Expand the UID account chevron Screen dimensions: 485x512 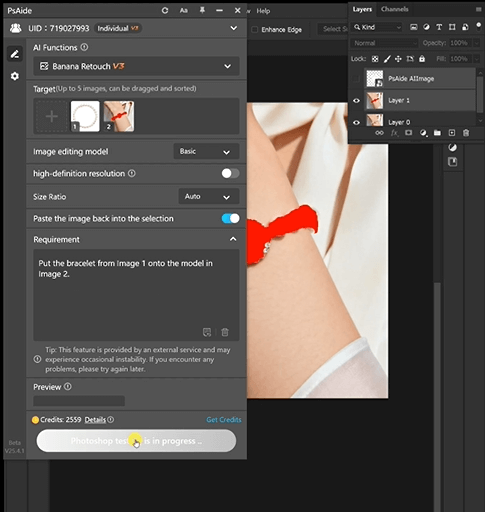[x=234, y=28]
